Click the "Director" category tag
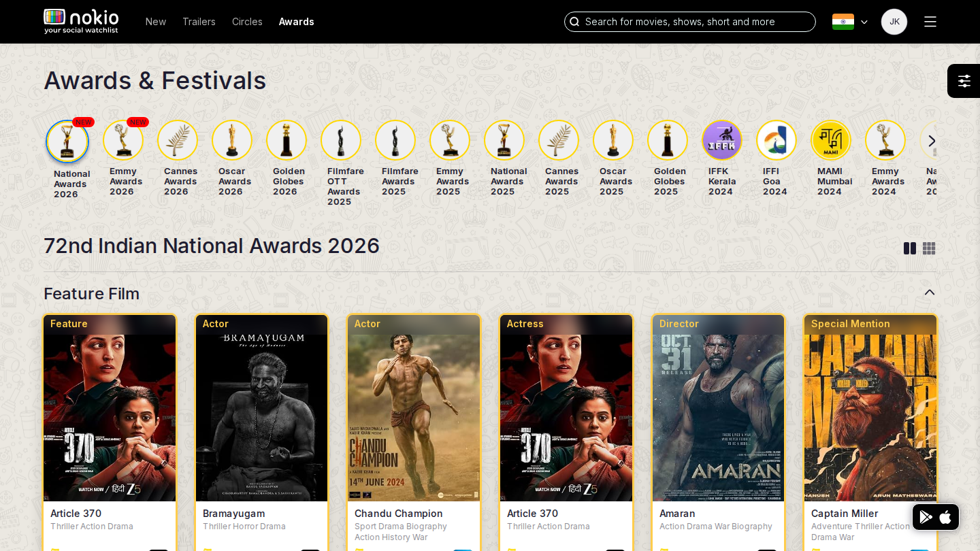Image resolution: width=980 pixels, height=551 pixels. (679, 324)
